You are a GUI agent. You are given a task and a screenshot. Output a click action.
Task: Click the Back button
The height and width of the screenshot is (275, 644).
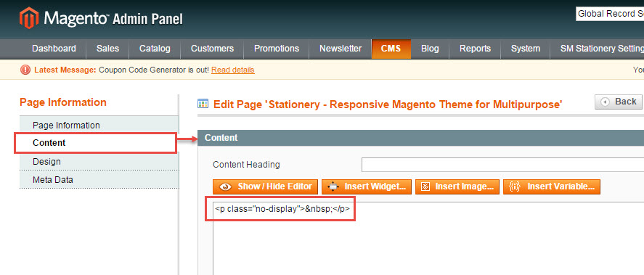pyautogui.click(x=618, y=102)
